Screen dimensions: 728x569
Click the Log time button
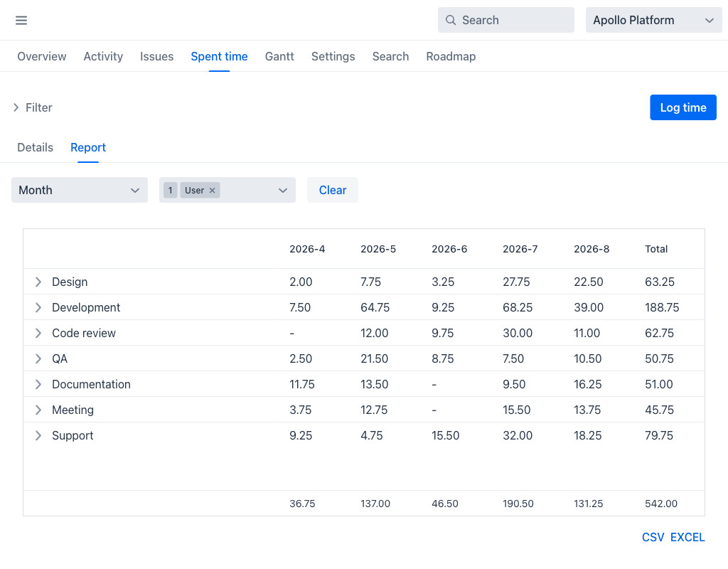pos(683,107)
